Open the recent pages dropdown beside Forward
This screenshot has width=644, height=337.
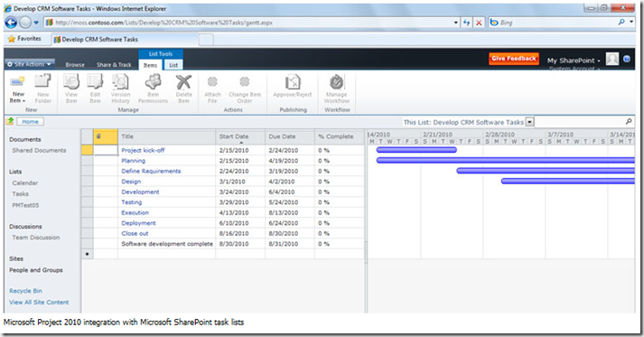point(36,23)
